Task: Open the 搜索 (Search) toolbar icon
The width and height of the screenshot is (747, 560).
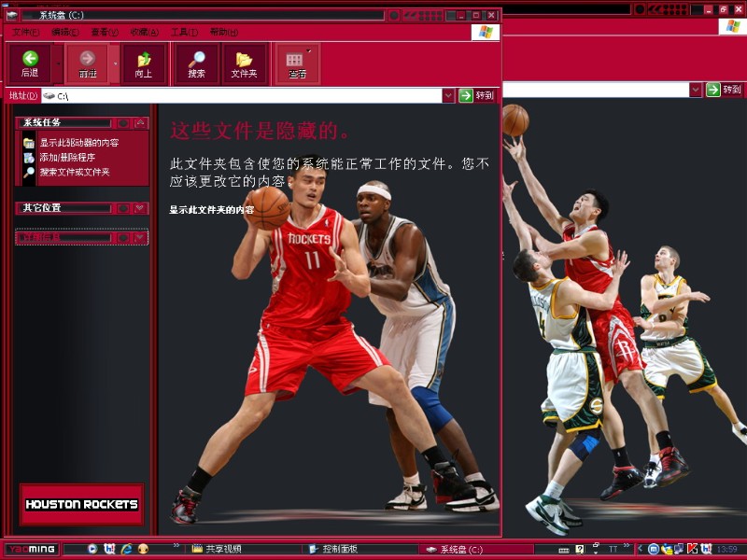Action: 196,63
